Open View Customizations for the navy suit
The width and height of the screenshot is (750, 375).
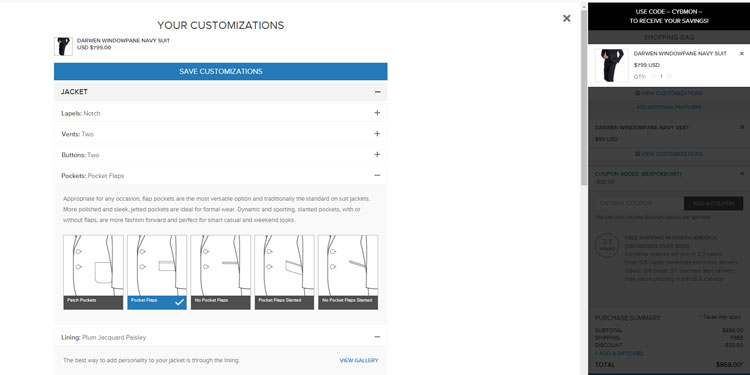coord(669,93)
